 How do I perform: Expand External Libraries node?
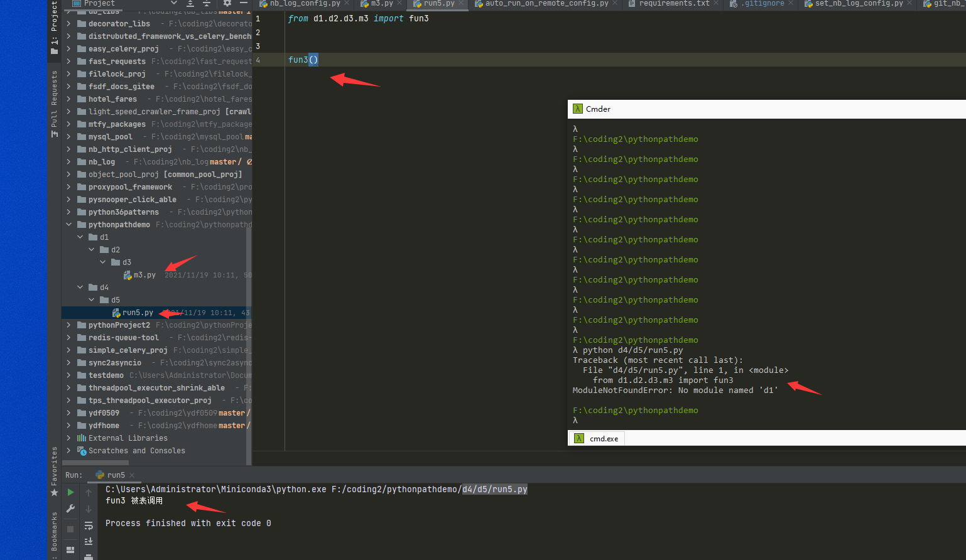[x=68, y=438]
